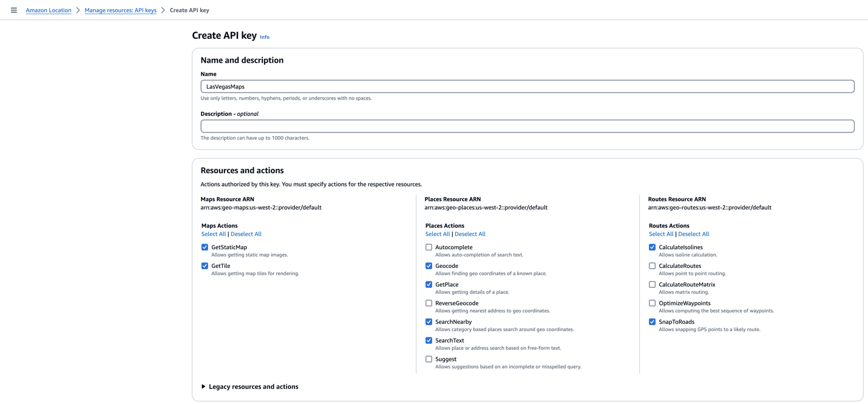Image resolution: width=868 pixels, height=404 pixels.
Task: Deselect All Places Actions
Action: click(470, 233)
